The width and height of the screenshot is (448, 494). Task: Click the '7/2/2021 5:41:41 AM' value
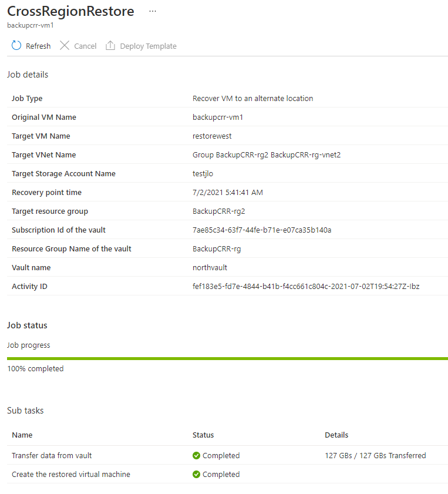[228, 193]
